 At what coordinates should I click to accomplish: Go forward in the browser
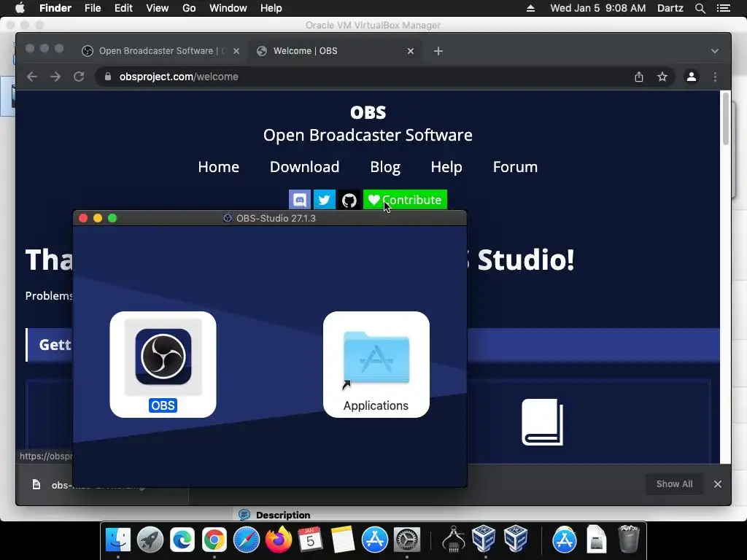point(55,77)
